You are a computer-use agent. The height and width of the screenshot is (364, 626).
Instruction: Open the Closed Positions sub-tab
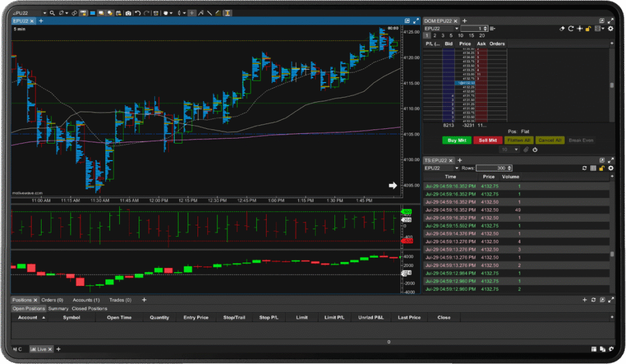click(89, 308)
